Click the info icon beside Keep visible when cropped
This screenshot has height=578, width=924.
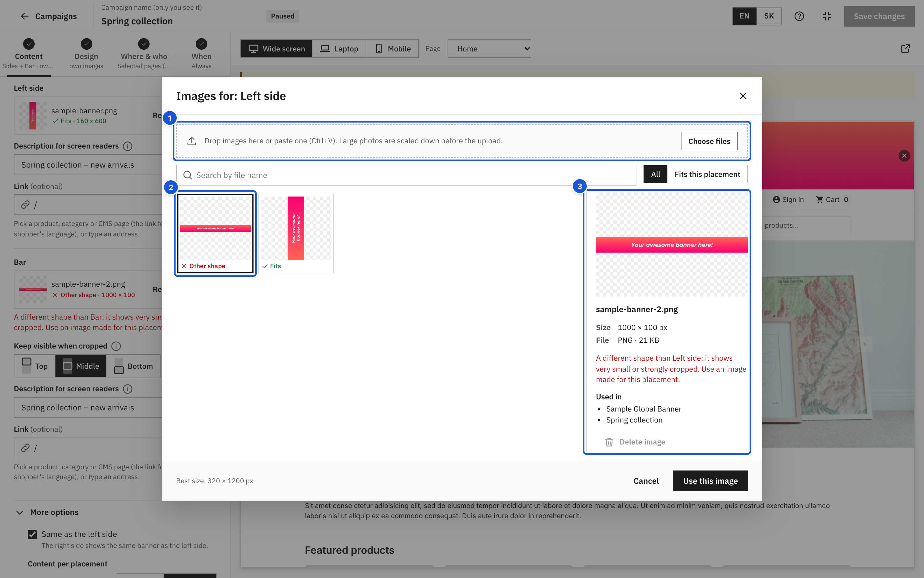tap(116, 346)
